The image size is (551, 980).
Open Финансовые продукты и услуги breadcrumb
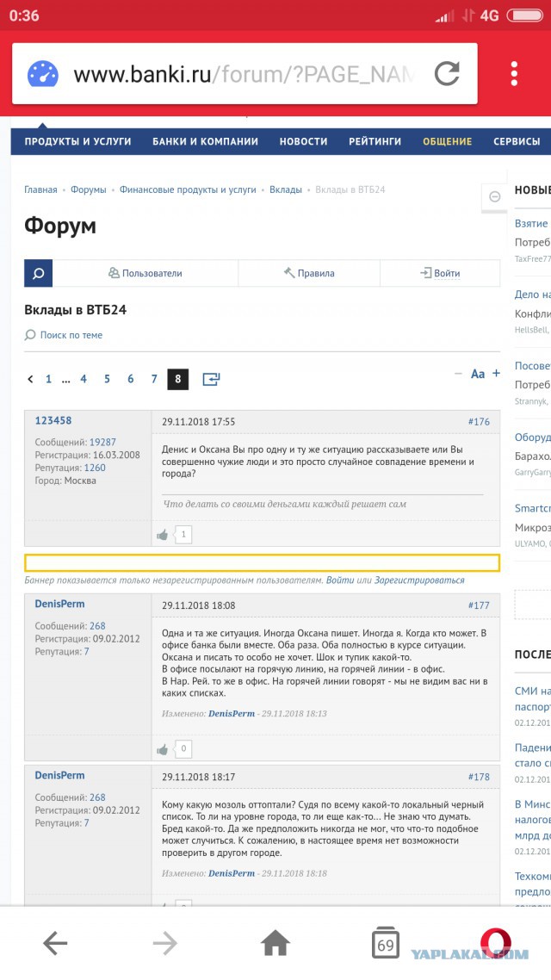tap(188, 189)
